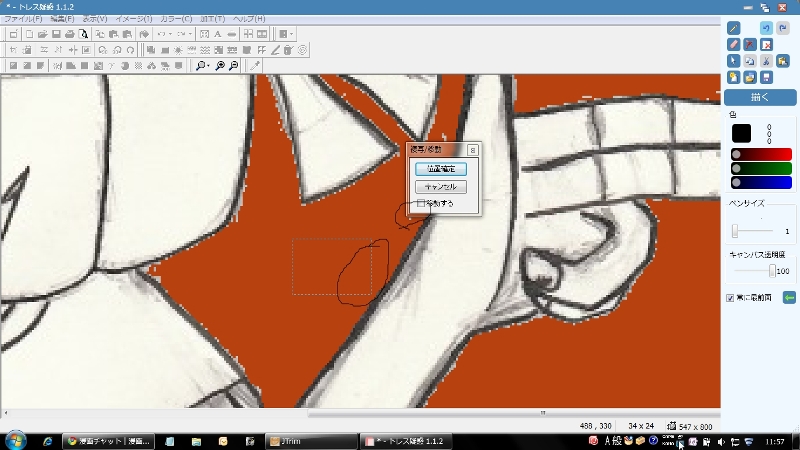This screenshot has width=800, height=450.
Task: Click the printer toolbar icon
Action: pos(70,34)
